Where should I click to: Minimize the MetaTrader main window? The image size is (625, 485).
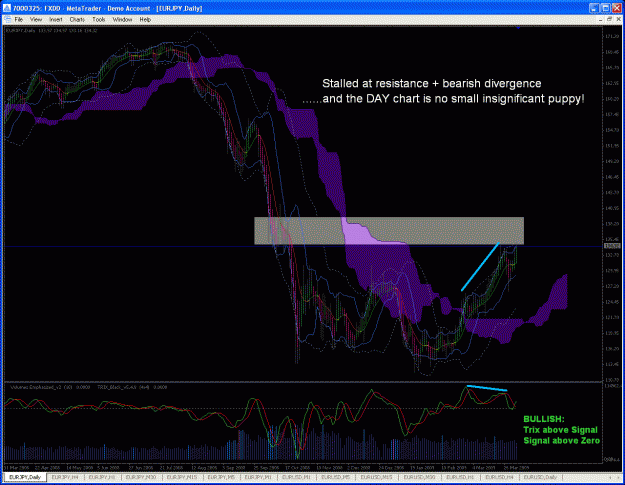pos(594,8)
